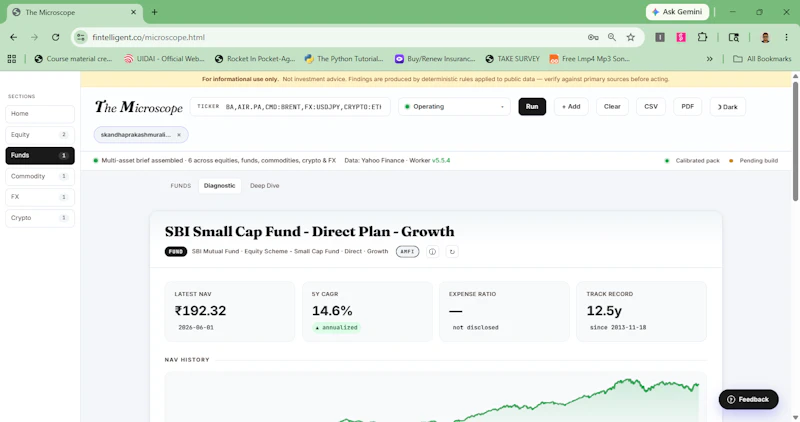800x422 pixels.
Task: Open the Course material bookmark
Action: click(73, 59)
